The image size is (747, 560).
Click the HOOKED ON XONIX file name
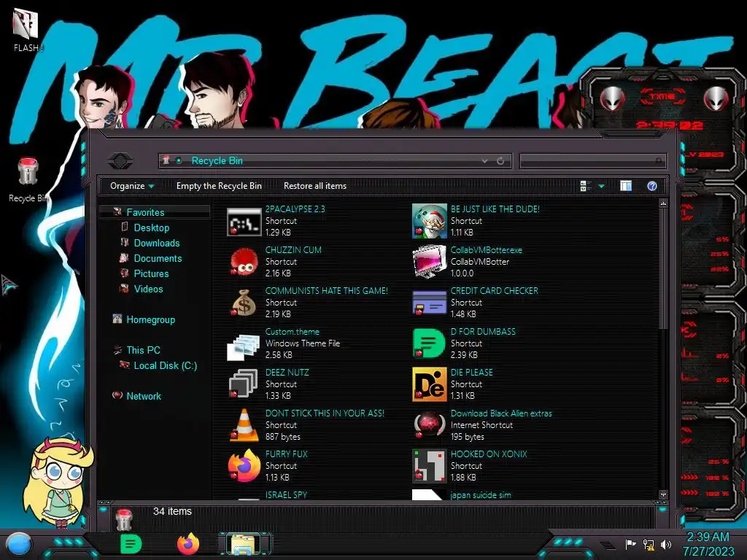(489, 454)
